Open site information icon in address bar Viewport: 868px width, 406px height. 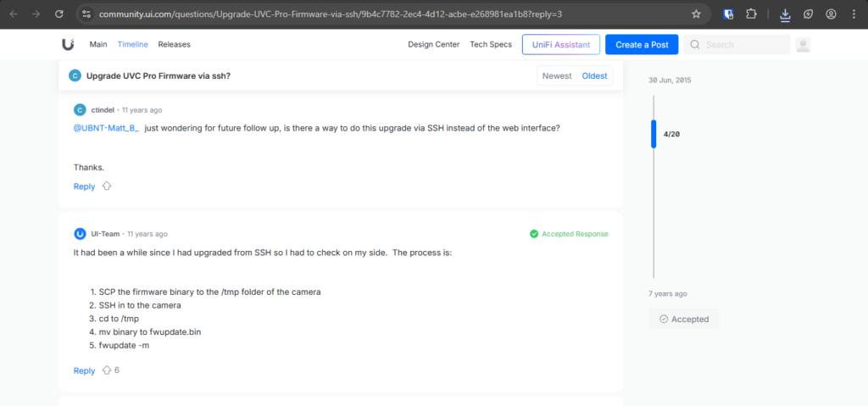86,14
